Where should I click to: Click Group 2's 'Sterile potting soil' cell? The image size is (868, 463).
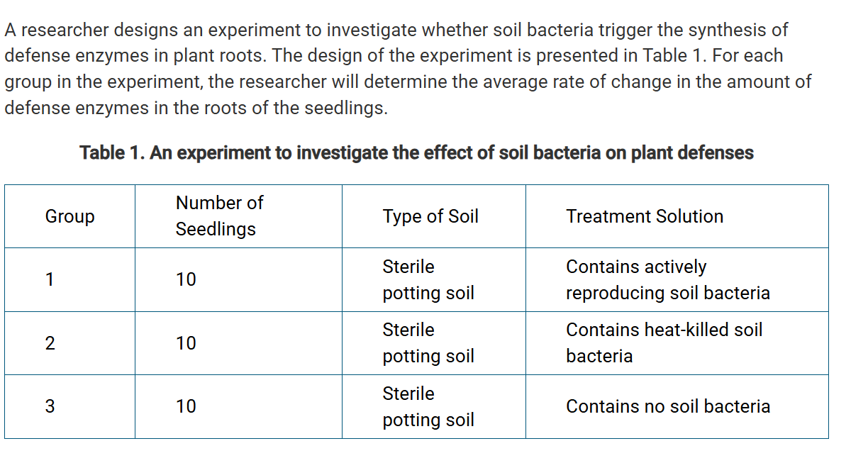click(428, 343)
